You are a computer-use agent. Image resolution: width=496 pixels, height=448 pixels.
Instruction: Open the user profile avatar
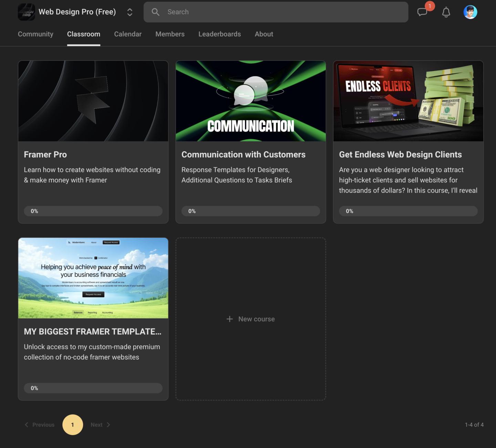click(470, 12)
